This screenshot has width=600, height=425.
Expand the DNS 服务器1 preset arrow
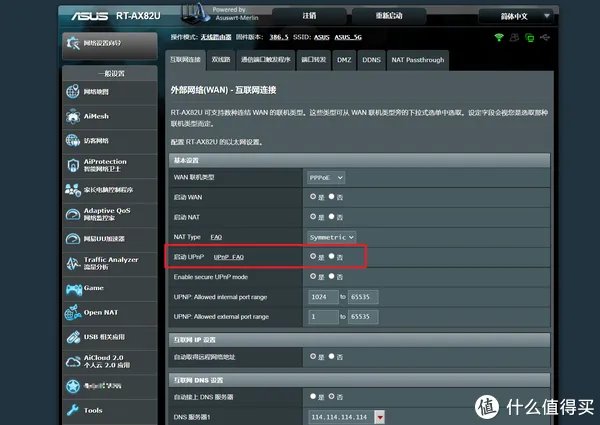[380, 417]
